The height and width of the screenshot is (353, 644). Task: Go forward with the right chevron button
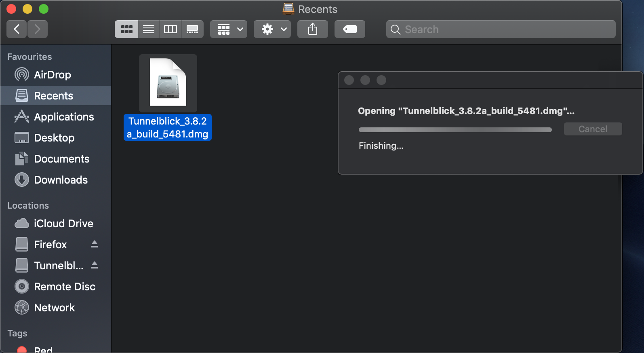point(38,29)
